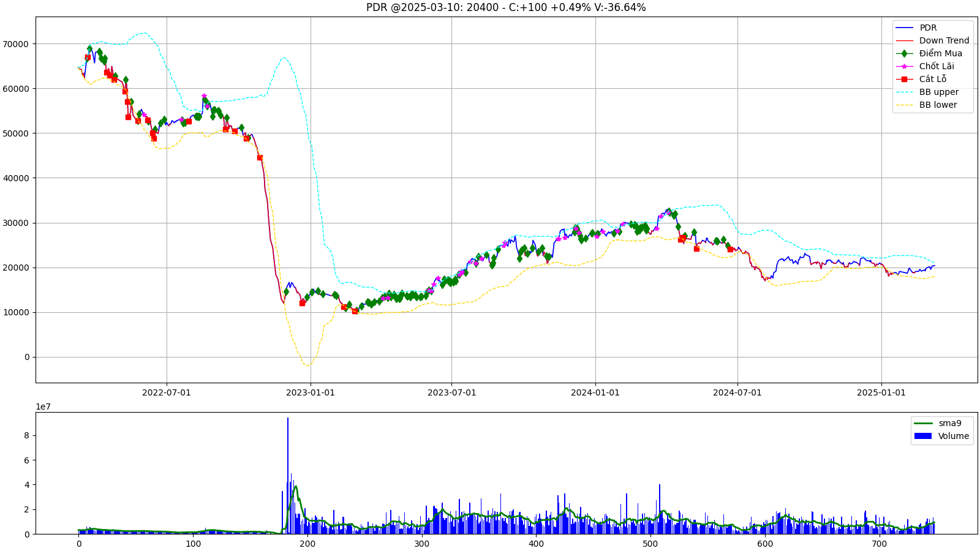Click the 2023-07-01 date axis label
Screen dimensions: 980x551
451,392
